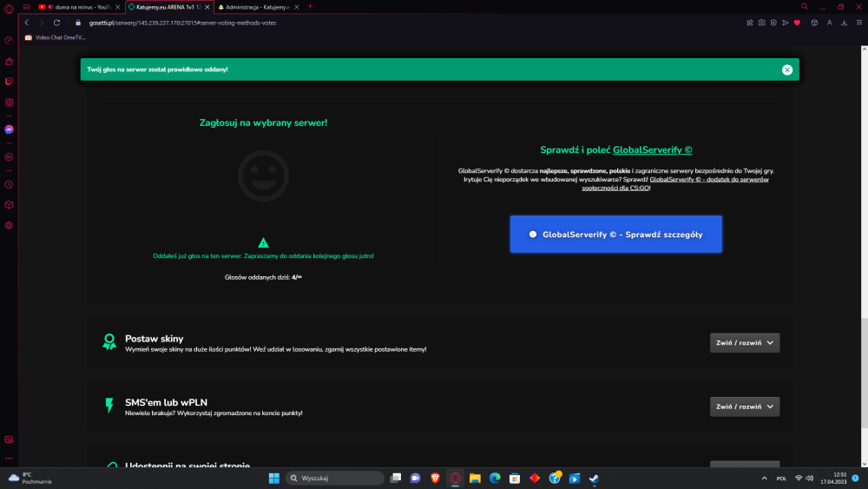Click 'Głosów oddanych dziś: 4' text
The width and height of the screenshot is (868, 489).
pyautogui.click(x=263, y=277)
